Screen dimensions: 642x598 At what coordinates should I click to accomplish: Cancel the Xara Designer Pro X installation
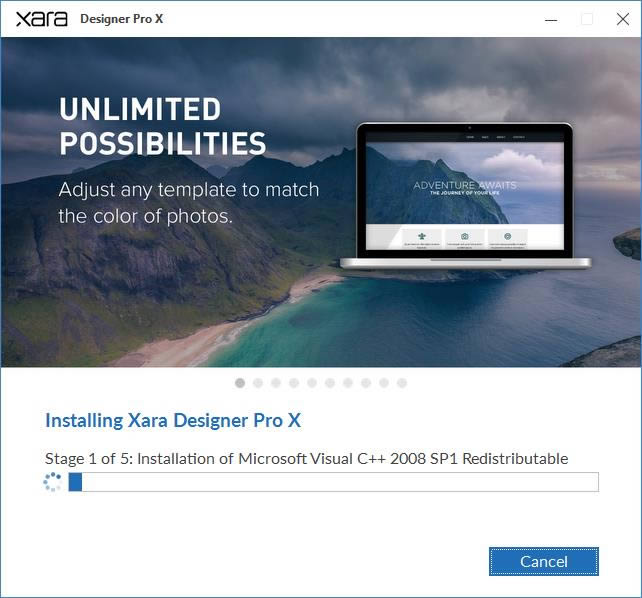pyautogui.click(x=544, y=561)
